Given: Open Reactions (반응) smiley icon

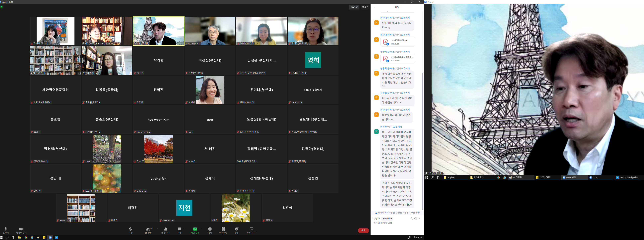Looking at the screenshot, I should click(237, 229).
